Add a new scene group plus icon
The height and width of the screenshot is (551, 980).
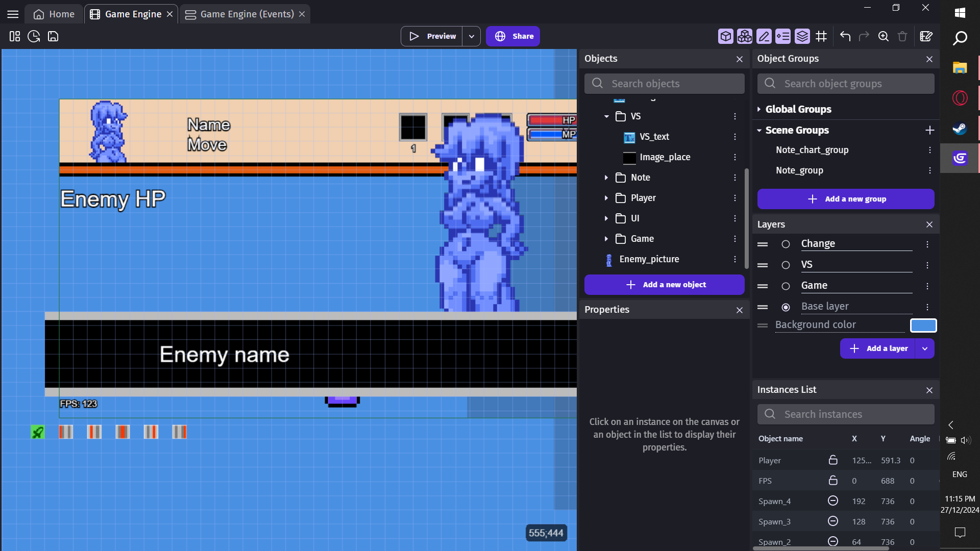[930, 130]
